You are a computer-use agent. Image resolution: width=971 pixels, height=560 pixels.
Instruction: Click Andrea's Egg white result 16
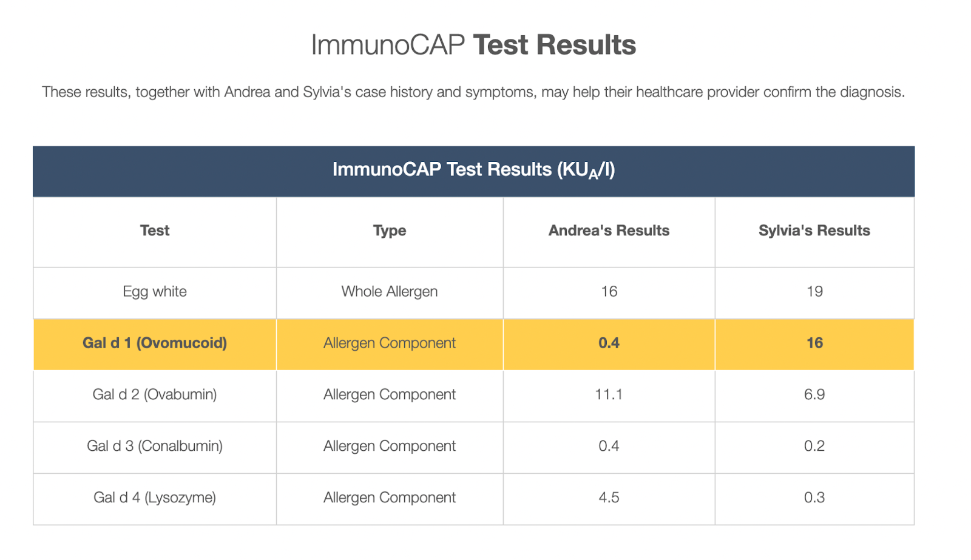click(609, 292)
